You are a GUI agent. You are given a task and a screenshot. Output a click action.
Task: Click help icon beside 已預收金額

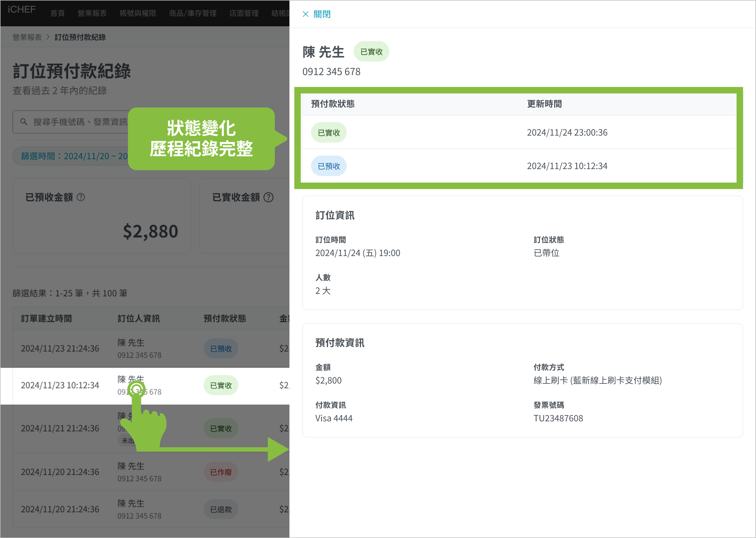[x=81, y=197]
